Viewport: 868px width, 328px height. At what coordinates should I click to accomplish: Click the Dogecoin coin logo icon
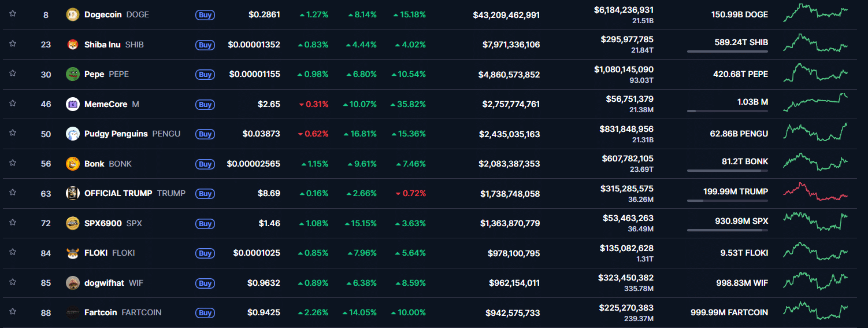click(73, 14)
